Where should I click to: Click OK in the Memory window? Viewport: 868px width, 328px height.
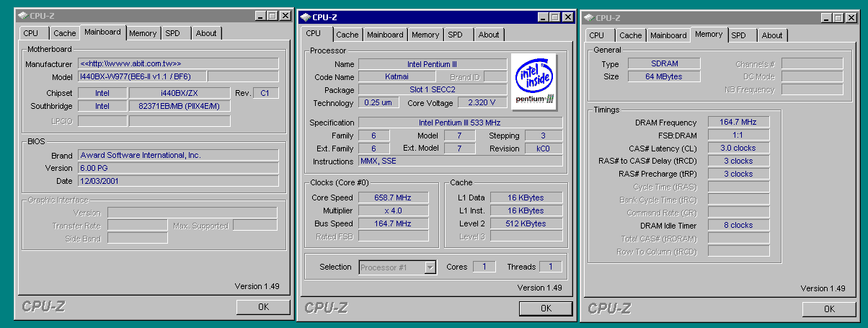click(829, 309)
